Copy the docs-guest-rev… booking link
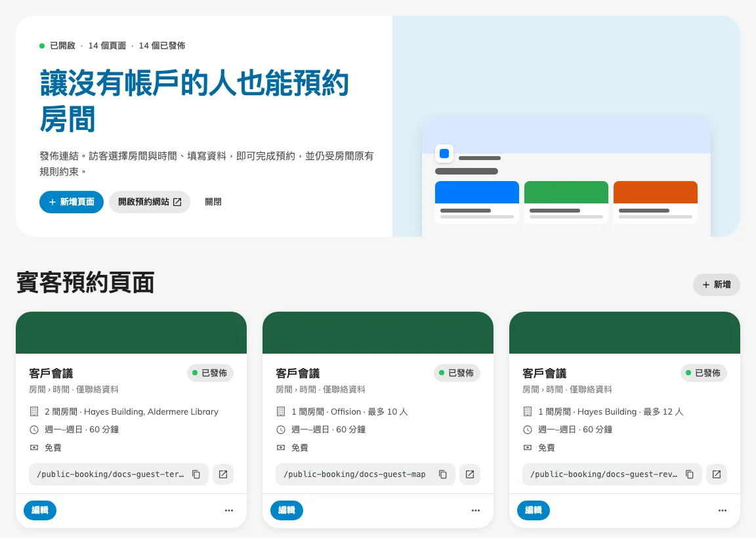The height and width of the screenshot is (538, 756). [x=690, y=474]
